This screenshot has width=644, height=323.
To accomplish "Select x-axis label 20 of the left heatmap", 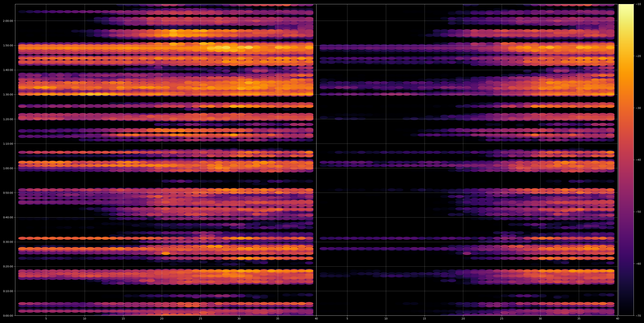I will [x=162, y=319].
